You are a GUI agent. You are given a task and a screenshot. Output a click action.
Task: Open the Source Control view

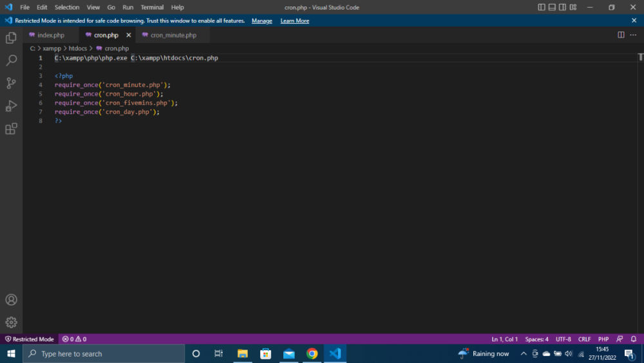11,83
